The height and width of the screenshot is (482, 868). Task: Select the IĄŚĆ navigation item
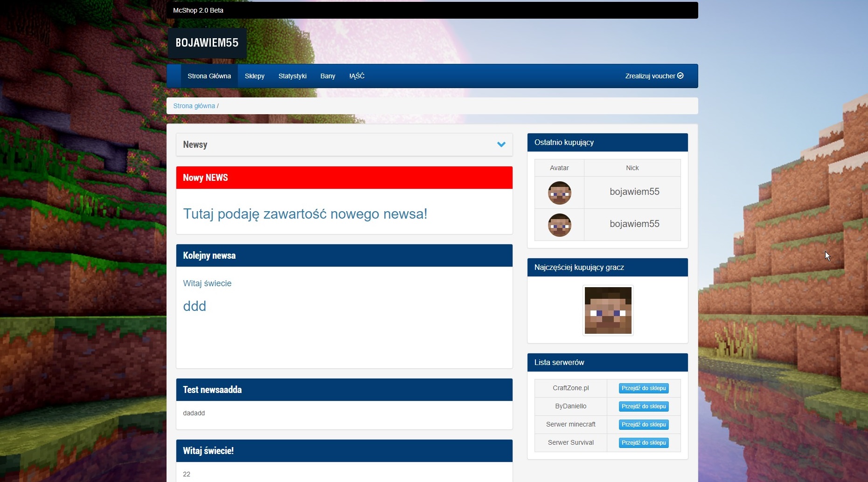click(x=357, y=76)
